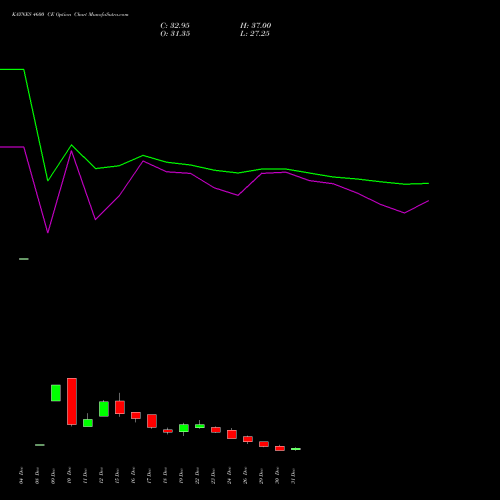The width and height of the screenshot is (500, 500).
Task: Select the tall red candlestick for 10 Dec
Action: point(72,402)
